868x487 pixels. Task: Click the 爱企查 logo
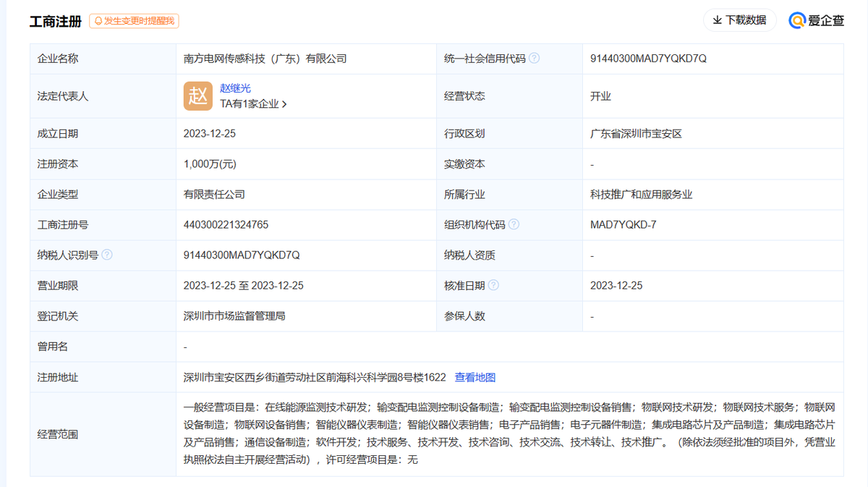pyautogui.click(x=817, y=20)
